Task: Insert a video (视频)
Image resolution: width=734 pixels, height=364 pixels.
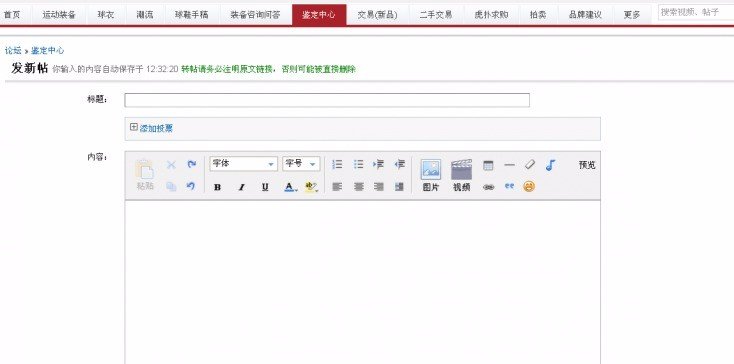Action: (461, 175)
